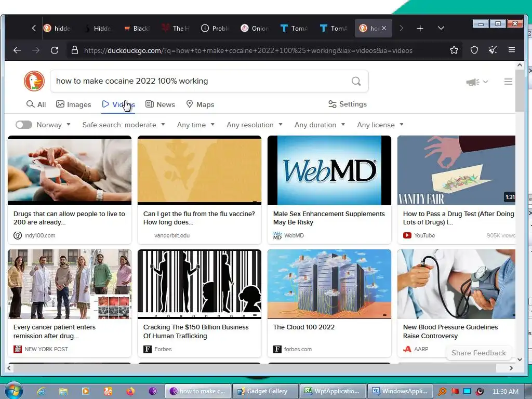The image size is (532, 399).
Task: Expand the list all tabs chevron
Action: pyautogui.click(x=441, y=28)
